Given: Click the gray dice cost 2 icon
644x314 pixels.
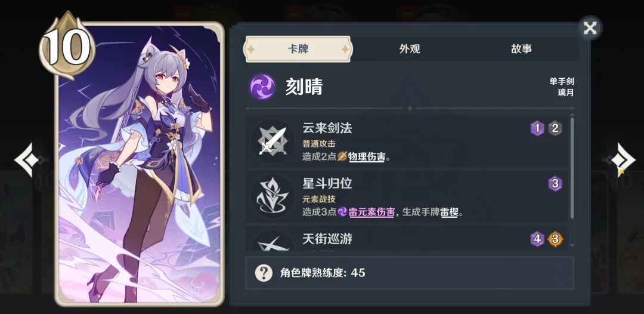Looking at the screenshot, I should (555, 128).
